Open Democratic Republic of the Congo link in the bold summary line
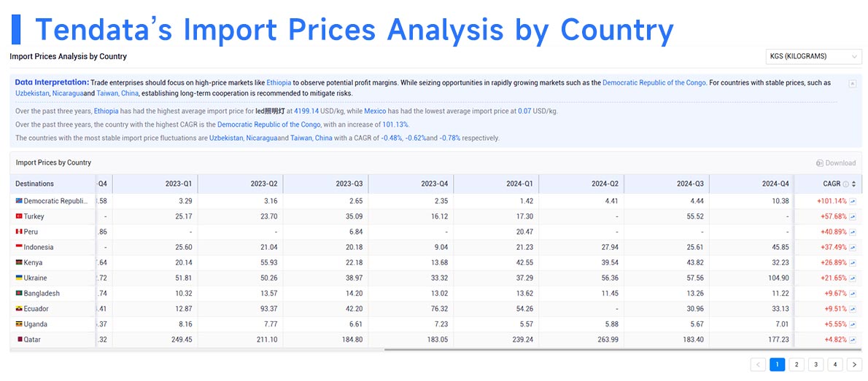868x381 pixels. tap(654, 82)
